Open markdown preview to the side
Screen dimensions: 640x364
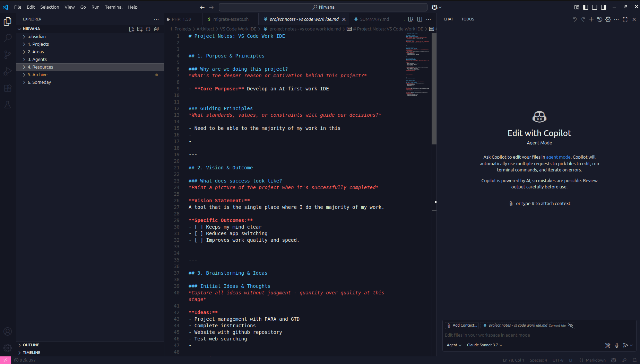[411, 19]
